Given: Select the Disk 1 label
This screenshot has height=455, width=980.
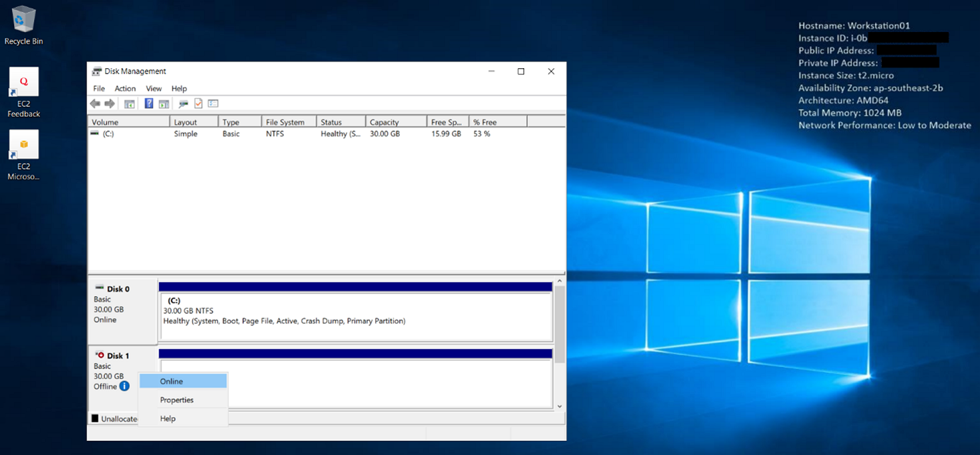Looking at the screenshot, I should 118,355.
